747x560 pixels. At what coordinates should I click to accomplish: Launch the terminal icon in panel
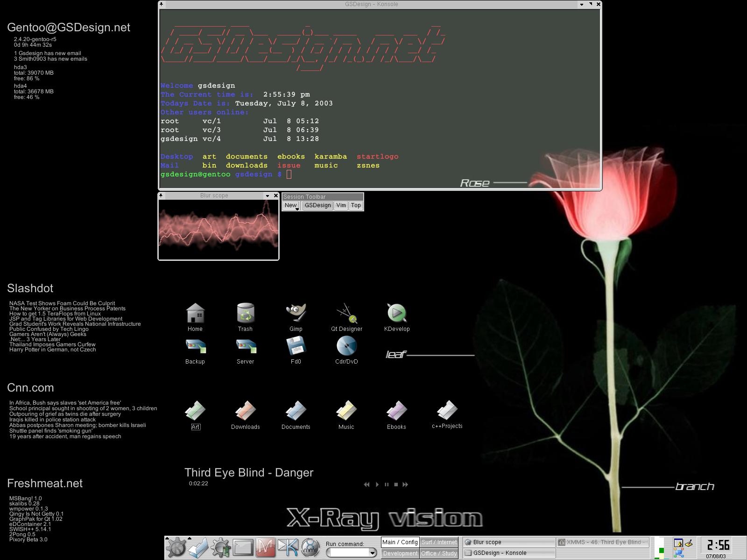click(243, 548)
